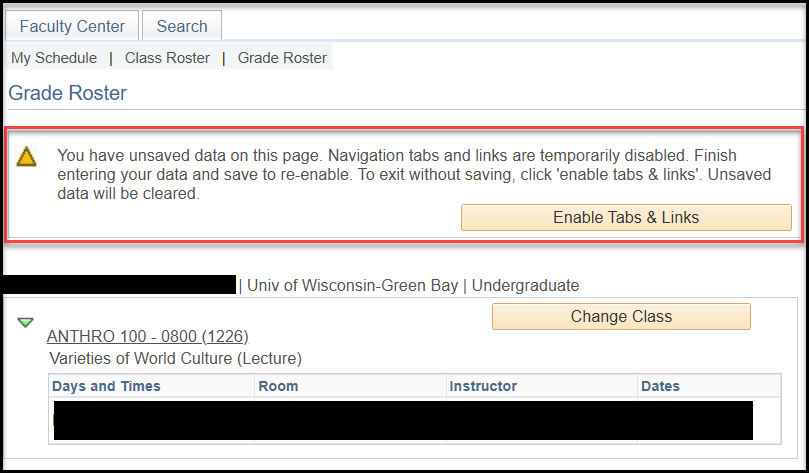809x473 pixels.
Task: Click the yellow warning triangle icon
Action: coord(27,156)
